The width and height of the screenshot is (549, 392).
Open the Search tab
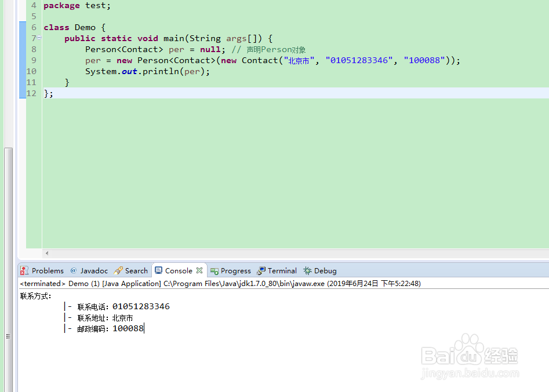pyautogui.click(x=131, y=270)
